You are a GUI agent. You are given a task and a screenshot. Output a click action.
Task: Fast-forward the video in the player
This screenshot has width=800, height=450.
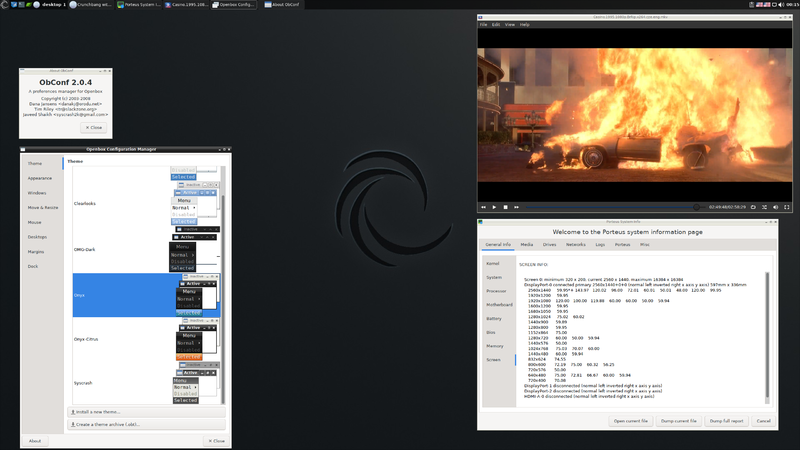tap(516, 207)
